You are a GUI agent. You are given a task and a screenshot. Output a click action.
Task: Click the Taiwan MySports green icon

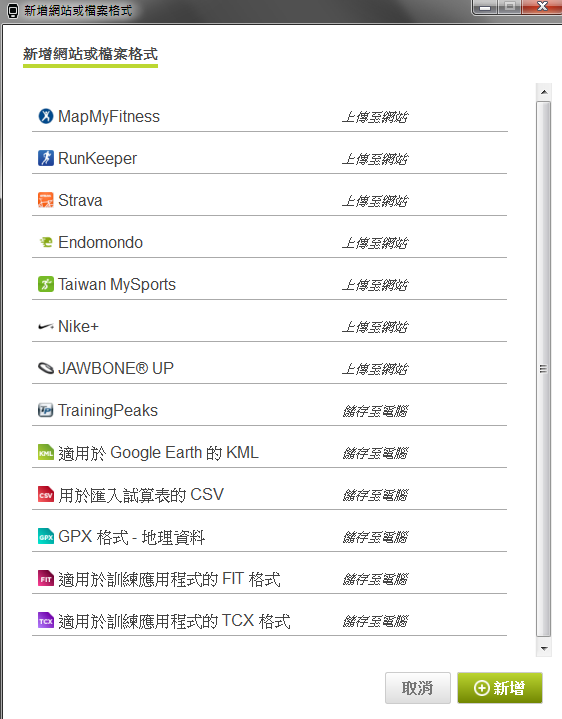45,284
